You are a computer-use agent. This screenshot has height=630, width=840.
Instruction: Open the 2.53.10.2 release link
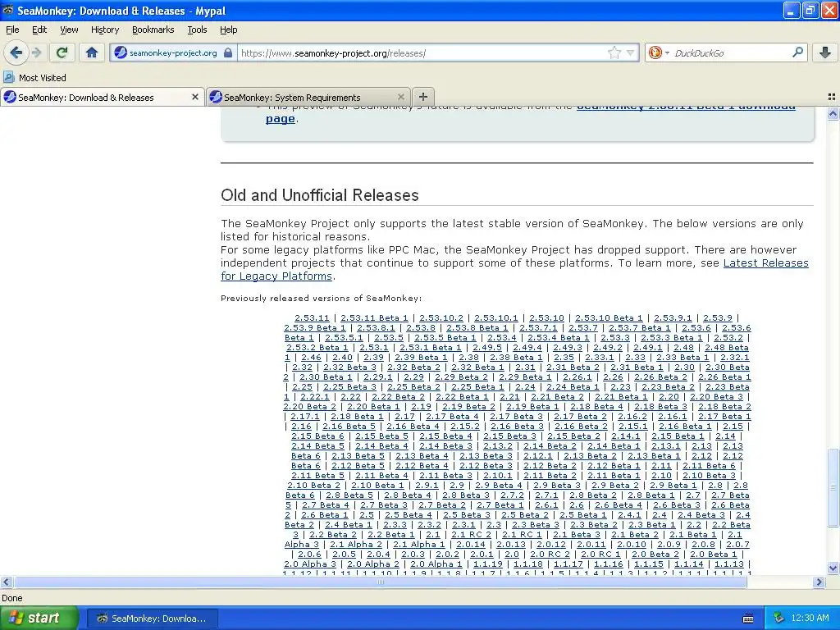[x=441, y=317]
